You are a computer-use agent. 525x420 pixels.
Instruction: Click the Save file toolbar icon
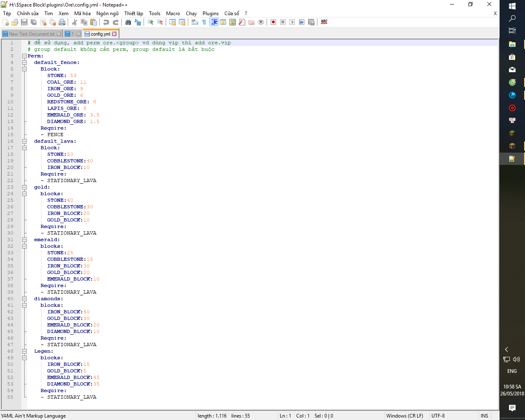[24, 22]
